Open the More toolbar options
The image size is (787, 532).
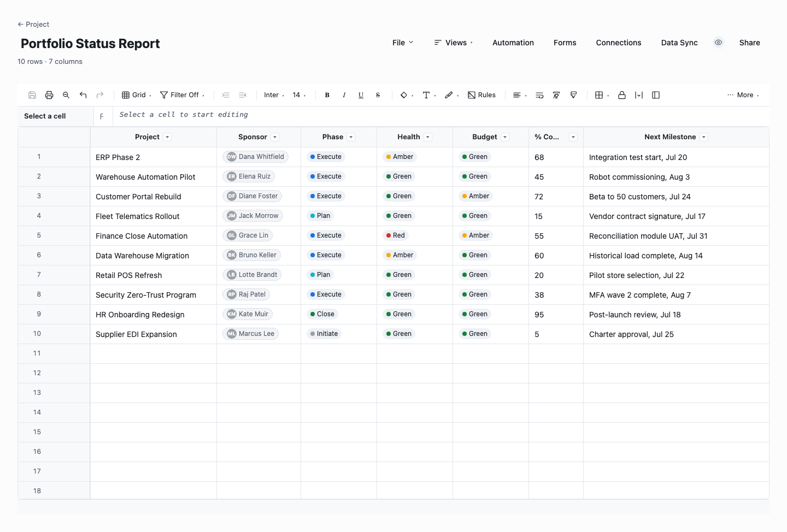coord(743,95)
